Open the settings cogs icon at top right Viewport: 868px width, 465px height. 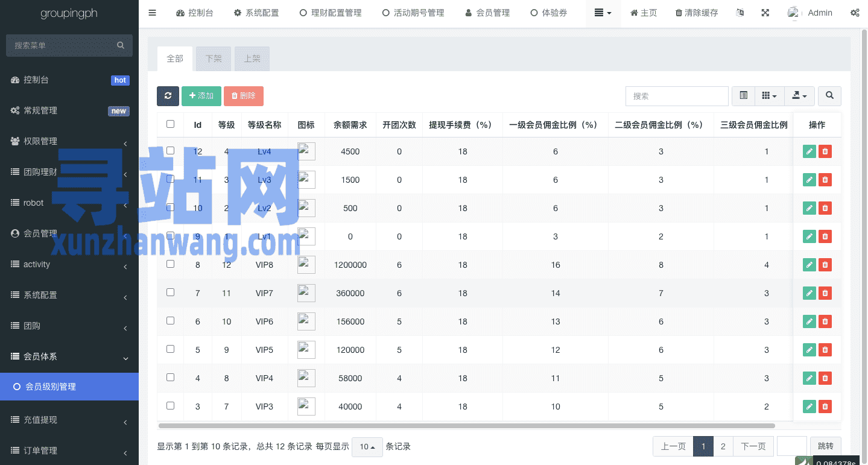coord(855,13)
